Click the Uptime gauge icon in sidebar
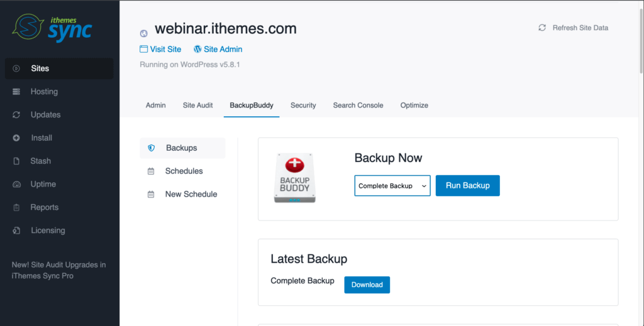The height and width of the screenshot is (326, 644). pos(16,184)
